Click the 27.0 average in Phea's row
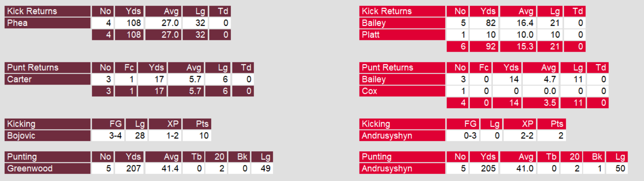This screenshot has height=181, width=644. (170, 23)
